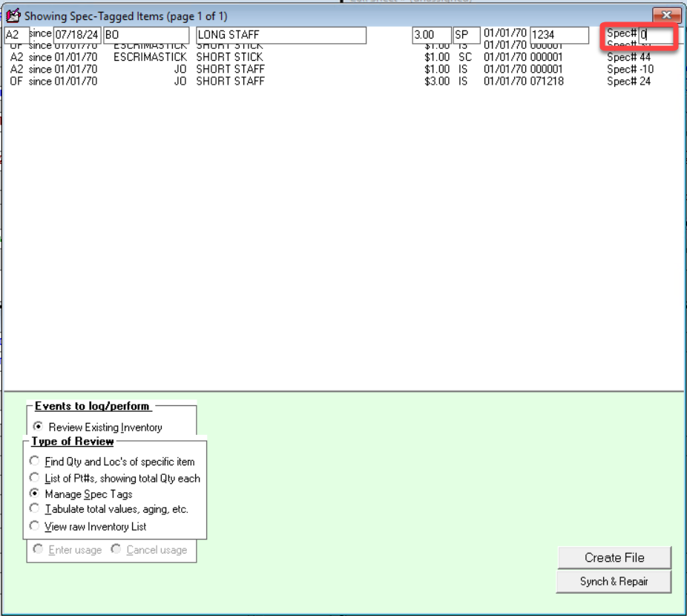Click the OF location of the Spec# 24 row
687x616 pixels.
[16, 81]
